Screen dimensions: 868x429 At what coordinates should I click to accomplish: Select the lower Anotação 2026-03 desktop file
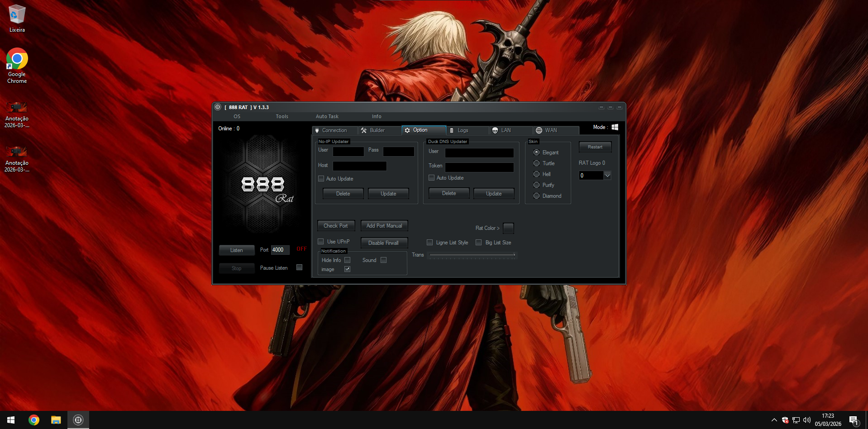pos(17,159)
